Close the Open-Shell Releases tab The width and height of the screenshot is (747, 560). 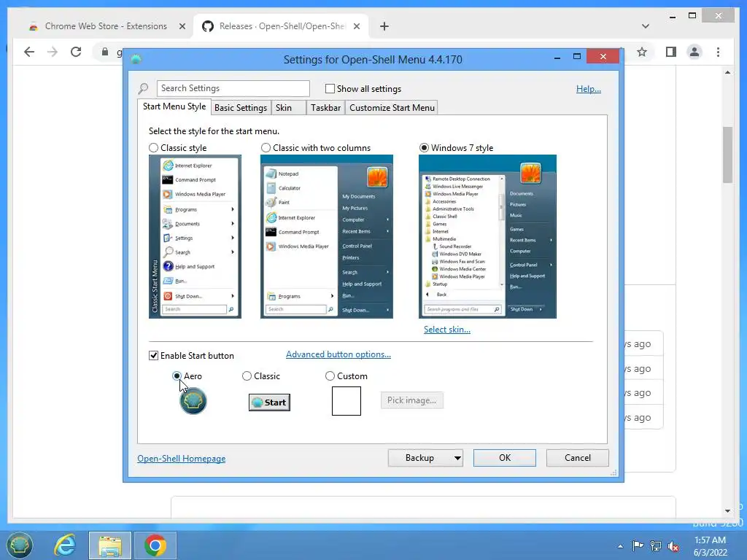356,26
